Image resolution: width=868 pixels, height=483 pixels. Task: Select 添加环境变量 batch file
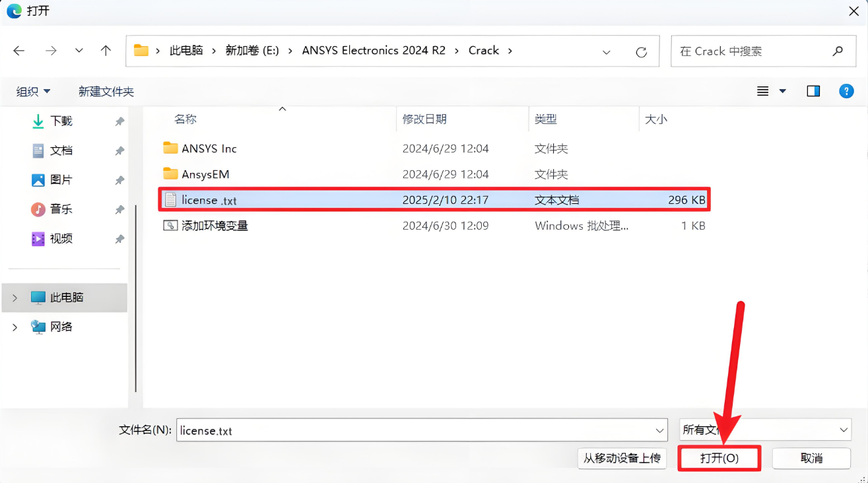click(x=215, y=226)
